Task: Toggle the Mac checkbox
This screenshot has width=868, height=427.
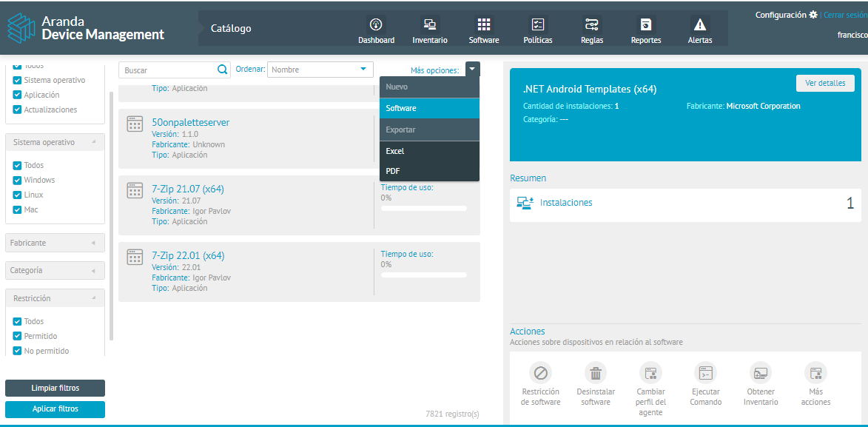Action: 17,210
